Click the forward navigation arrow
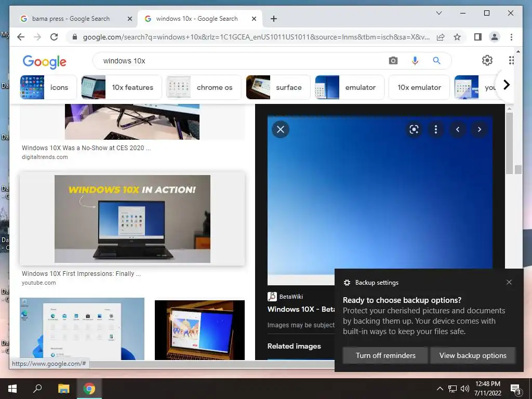The width and height of the screenshot is (532, 399). (x=37, y=37)
